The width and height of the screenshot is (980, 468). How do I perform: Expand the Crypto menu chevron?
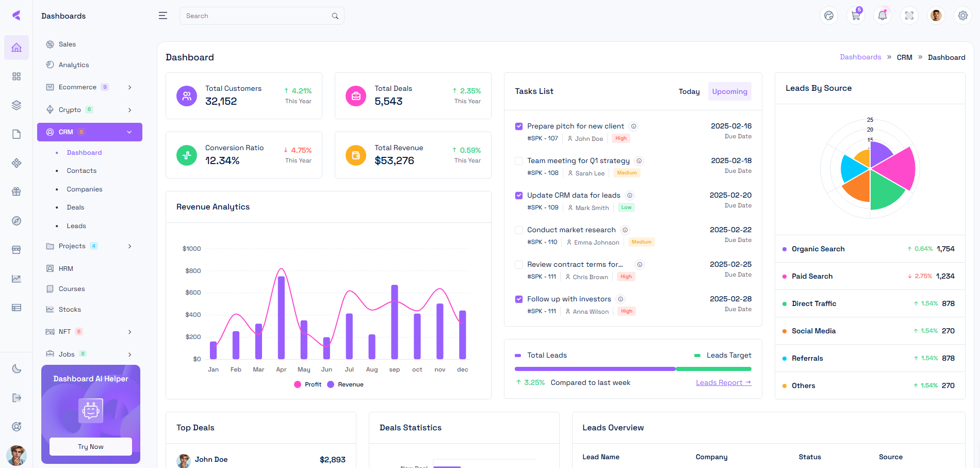point(129,110)
